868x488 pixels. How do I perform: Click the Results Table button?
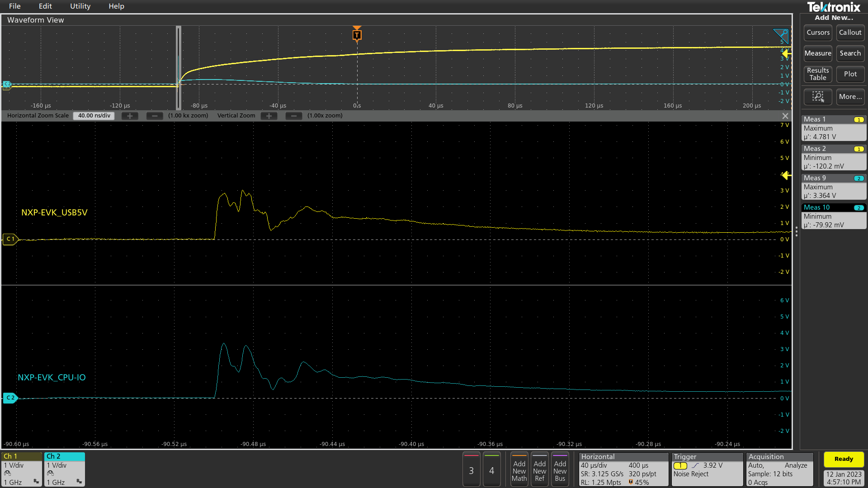click(x=817, y=74)
